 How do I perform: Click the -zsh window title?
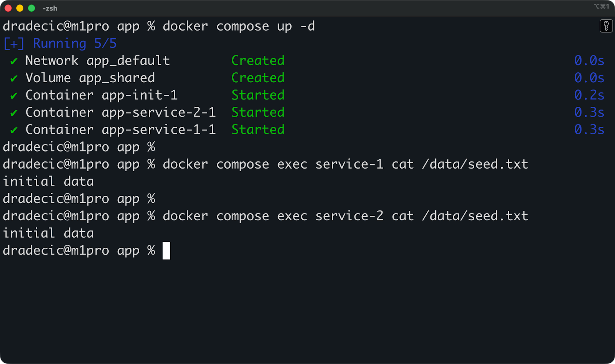click(x=50, y=8)
